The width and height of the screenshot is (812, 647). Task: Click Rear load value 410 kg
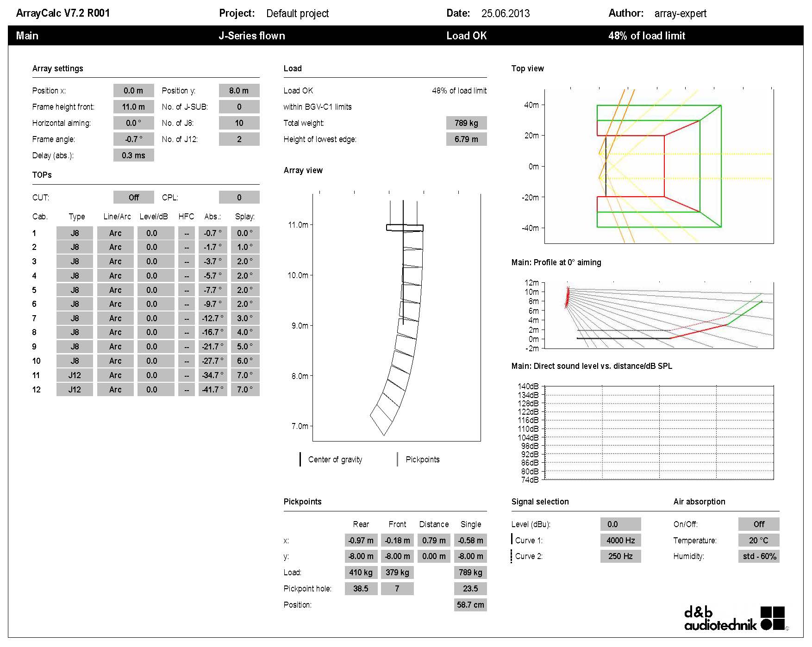pyautogui.click(x=361, y=572)
